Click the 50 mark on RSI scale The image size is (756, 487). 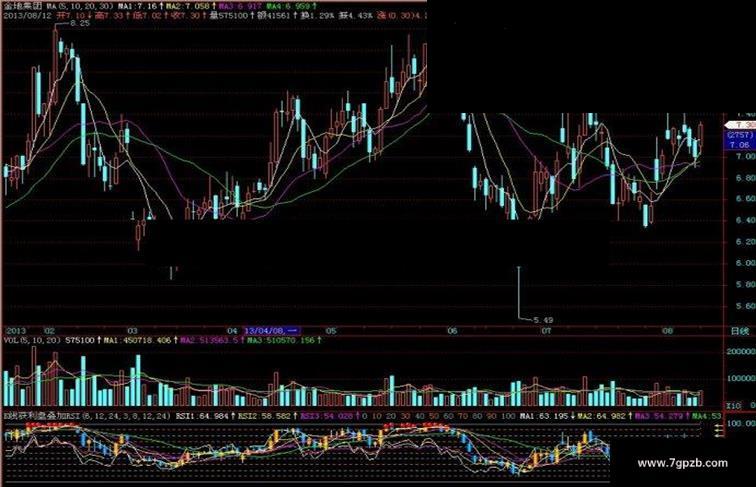coord(434,415)
